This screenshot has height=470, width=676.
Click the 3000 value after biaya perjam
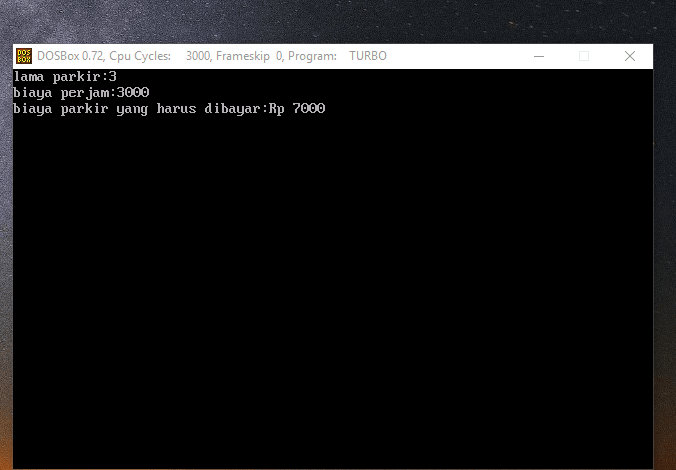coord(133,92)
